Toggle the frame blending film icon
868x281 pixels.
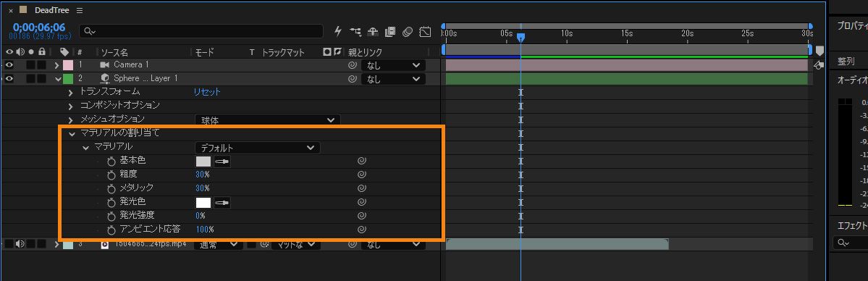point(390,32)
